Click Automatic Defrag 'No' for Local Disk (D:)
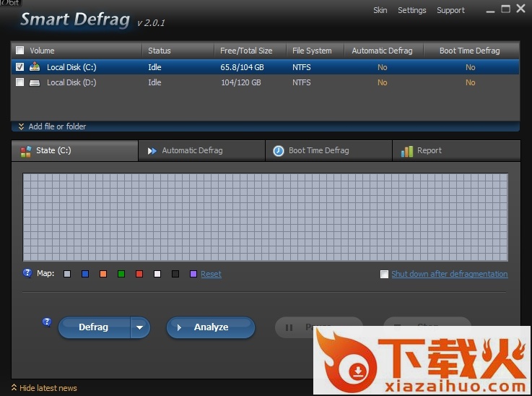Screen dimensions: 532x396 pyautogui.click(x=383, y=82)
